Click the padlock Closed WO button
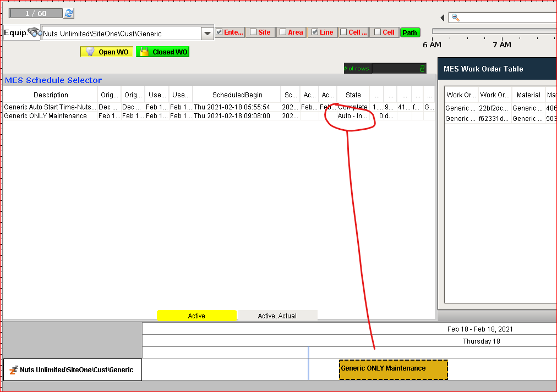This screenshot has width=557, height=392. [163, 52]
